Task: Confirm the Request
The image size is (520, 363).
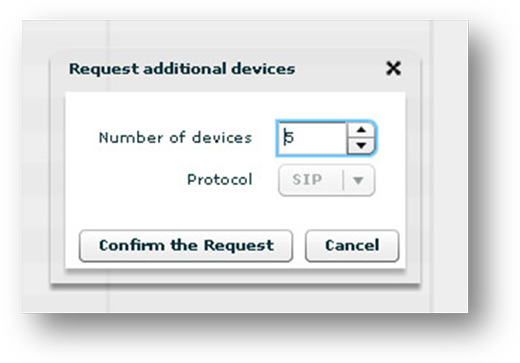Action: click(186, 246)
